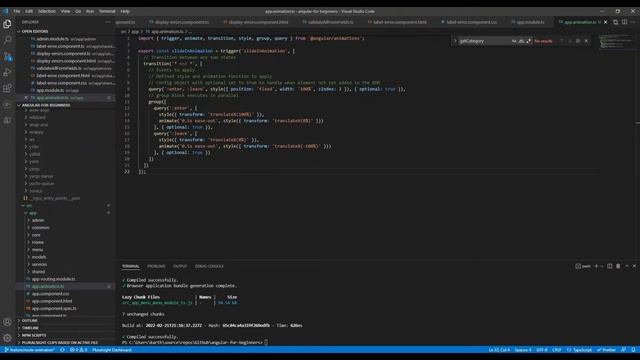Click Prettier in status bar

point(607,350)
